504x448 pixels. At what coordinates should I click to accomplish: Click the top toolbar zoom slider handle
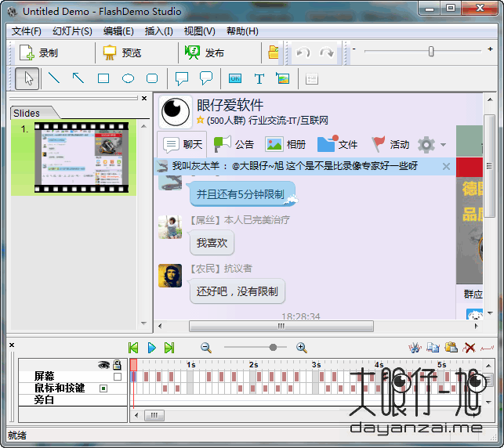pyautogui.click(x=431, y=51)
